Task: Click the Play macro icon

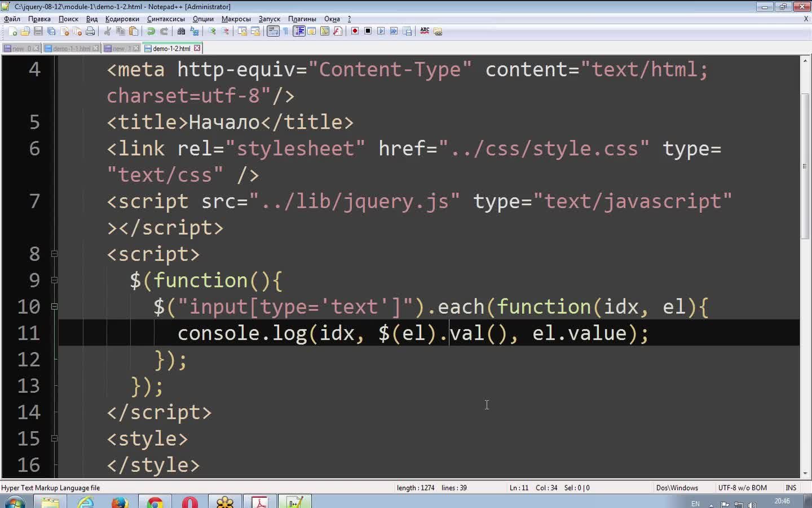Action: point(381,32)
